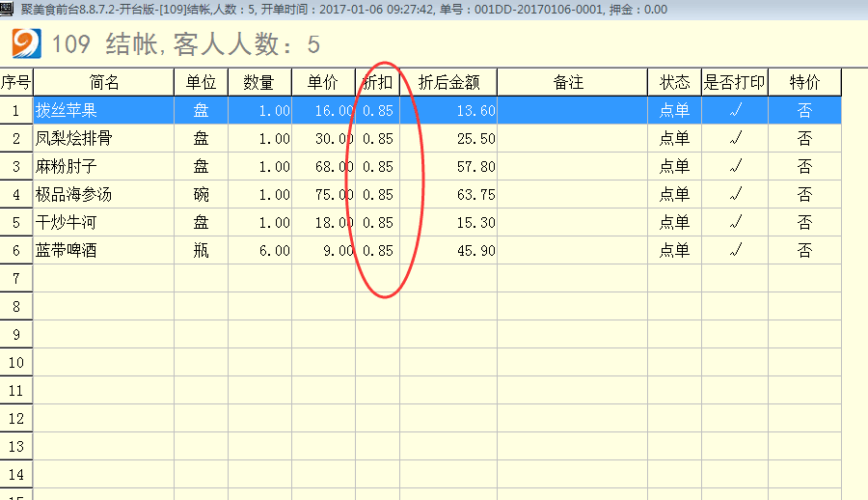Image resolution: width=868 pixels, height=500 pixels.
Task: Select the 极品海参汤 dish name
Action: [74, 194]
